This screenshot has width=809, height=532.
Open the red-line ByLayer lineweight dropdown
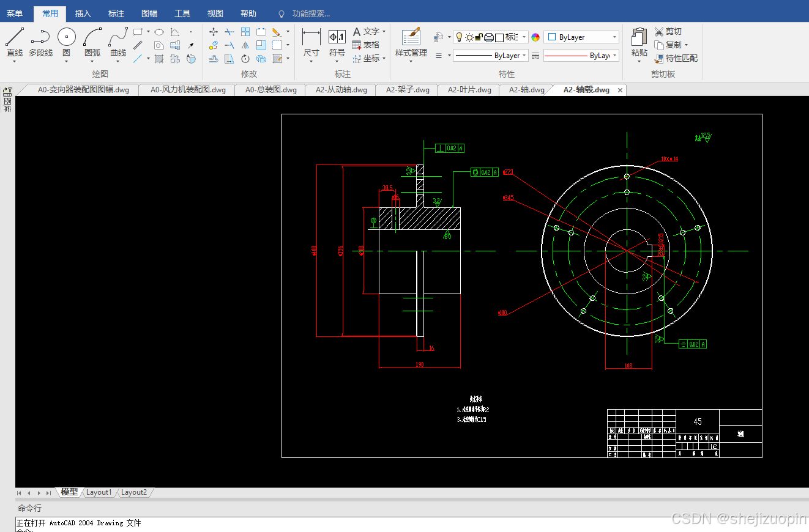614,55
